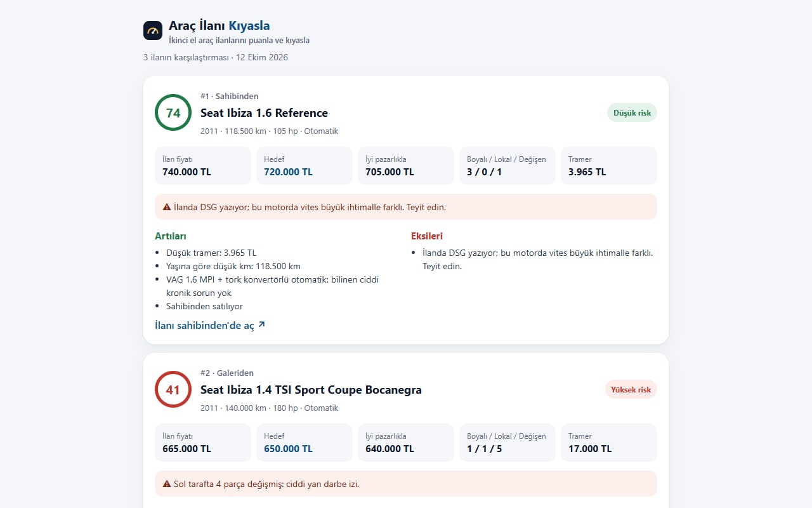Click the bullet "Sahibinden satılıyor"
This screenshot has height=508, width=812.
point(204,306)
